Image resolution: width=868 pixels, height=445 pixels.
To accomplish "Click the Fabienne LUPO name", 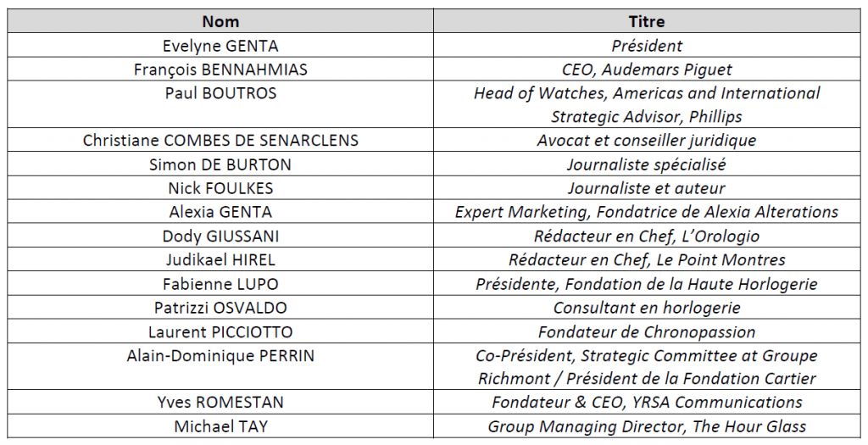I will click(220, 284).
